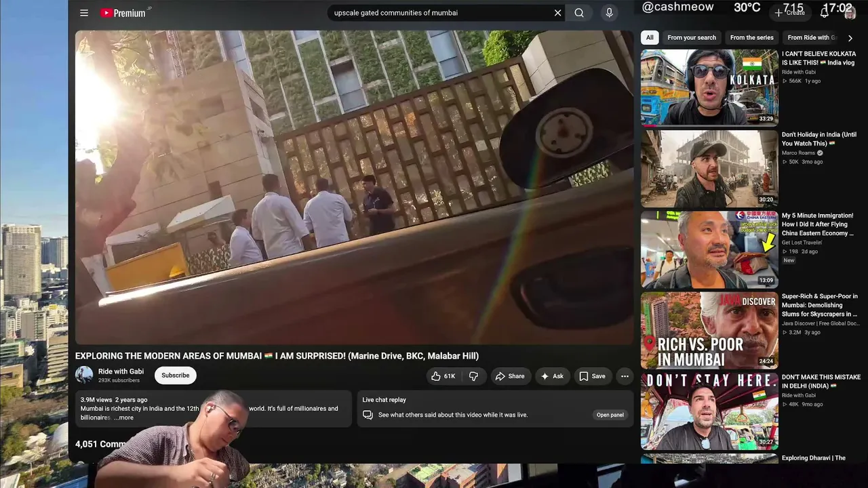Image resolution: width=868 pixels, height=488 pixels.
Task: Click 3.9M views 2 years ago text
Action: tap(114, 400)
